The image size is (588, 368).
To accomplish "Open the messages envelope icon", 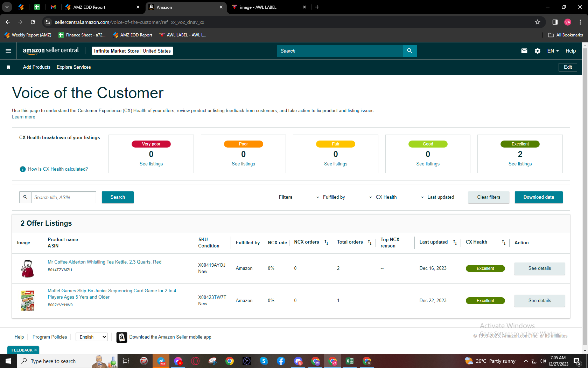I will (x=524, y=51).
